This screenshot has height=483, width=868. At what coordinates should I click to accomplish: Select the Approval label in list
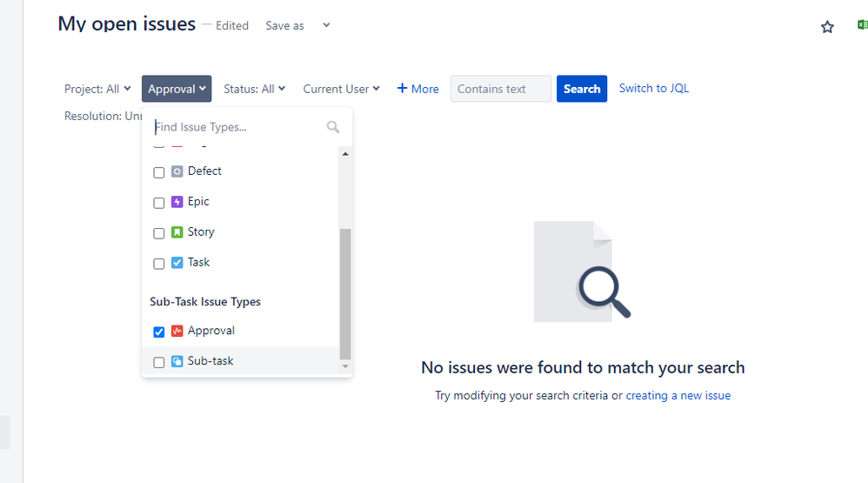[x=210, y=331]
